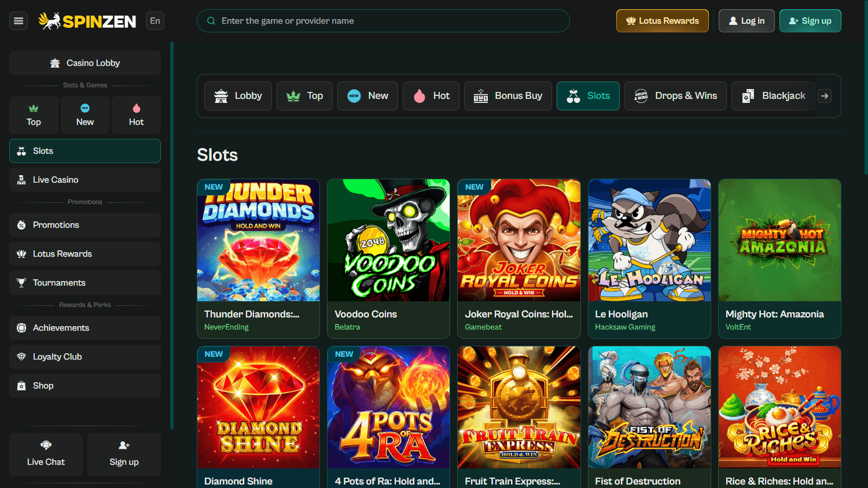
Task: Click the SpinZen logo
Action: [x=87, y=21]
